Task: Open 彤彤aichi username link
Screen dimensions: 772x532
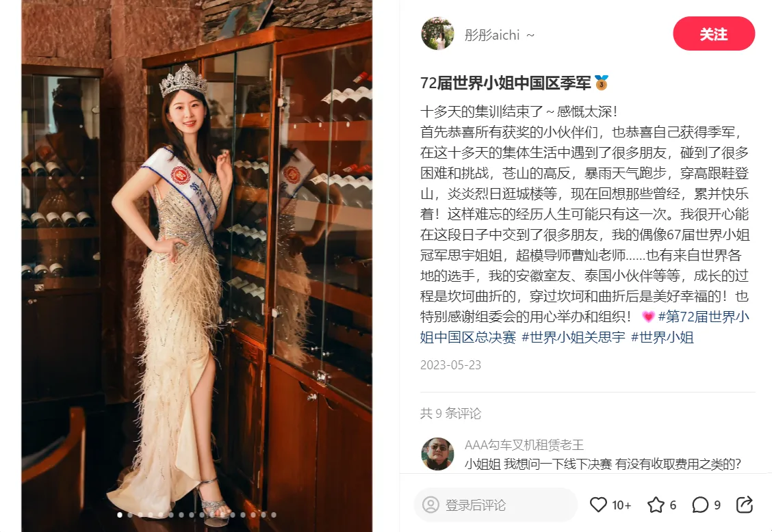Action: (492, 35)
